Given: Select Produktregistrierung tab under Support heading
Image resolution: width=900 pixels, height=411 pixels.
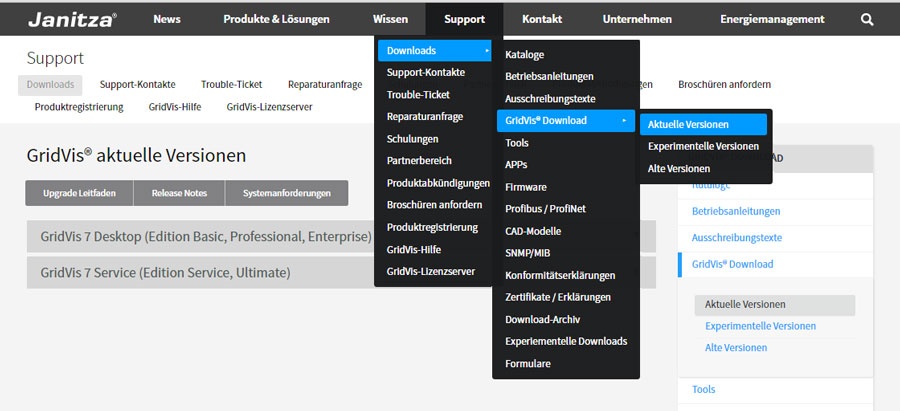Looking at the screenshot, I should click(79, 107).
